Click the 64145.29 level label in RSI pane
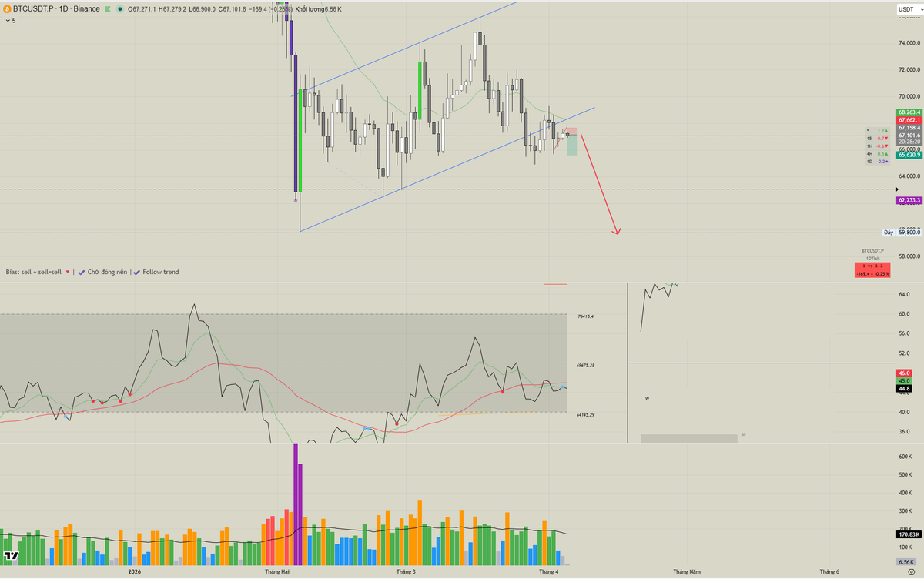Viewport: 924px width, 579px height. click(x=585, y=414)
